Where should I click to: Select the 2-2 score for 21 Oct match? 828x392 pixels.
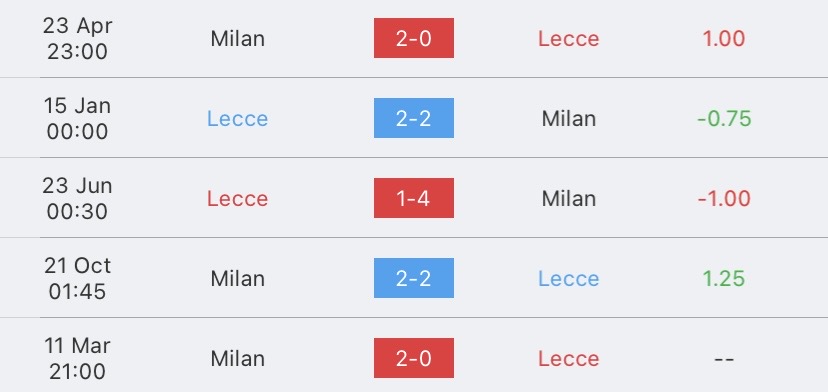coord(413,278)
